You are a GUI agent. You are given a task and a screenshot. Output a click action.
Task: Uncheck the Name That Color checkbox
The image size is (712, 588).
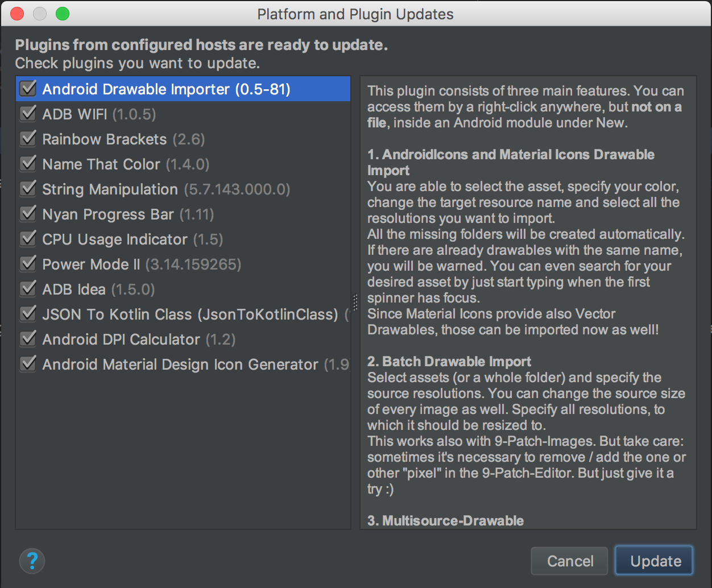[x=28, y=164]
